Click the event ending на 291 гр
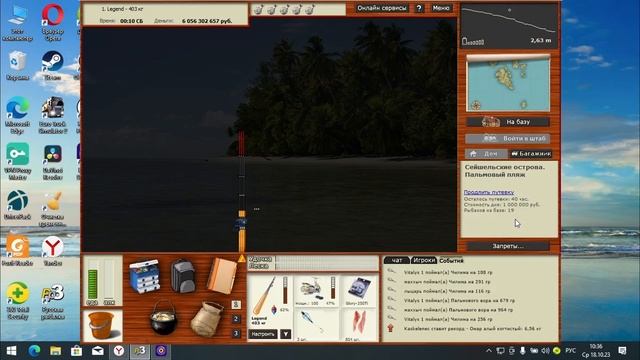This screenshot has height=360, width=640. 447,282
